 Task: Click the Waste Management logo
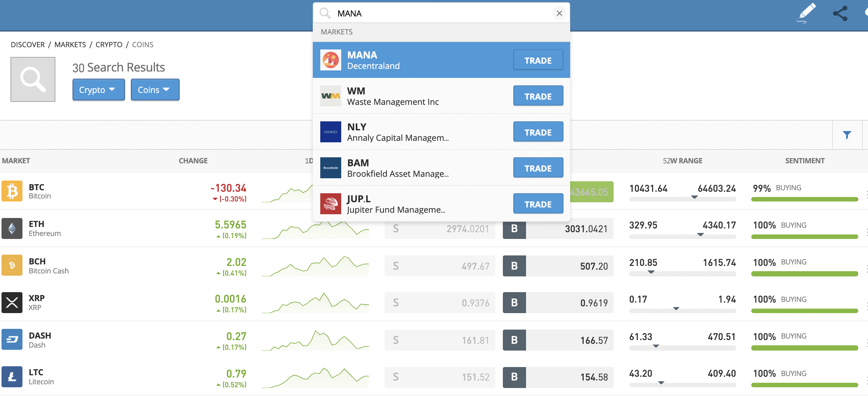click(x=331, y=96)
